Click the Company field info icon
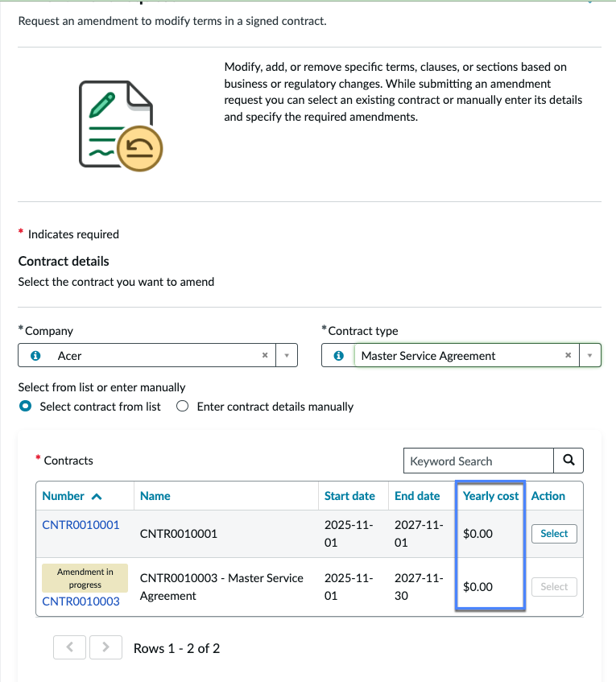Viewport: 616px width, 682px height. pos(35,356)
